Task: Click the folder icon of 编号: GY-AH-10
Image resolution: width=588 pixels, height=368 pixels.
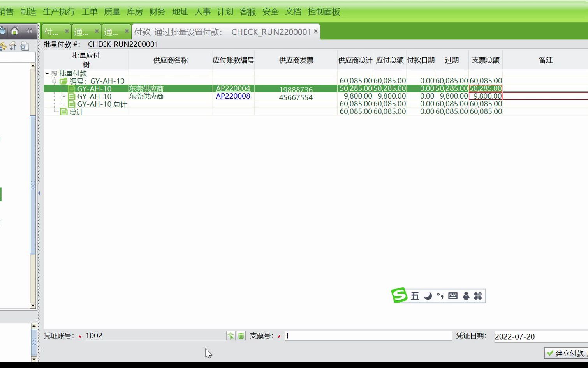Action: click(63, 81)
